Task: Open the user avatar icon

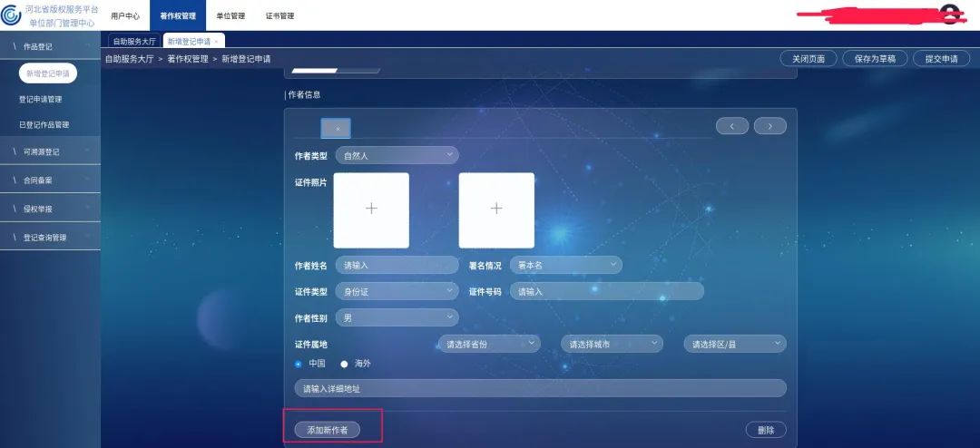Action: [950, 13]
